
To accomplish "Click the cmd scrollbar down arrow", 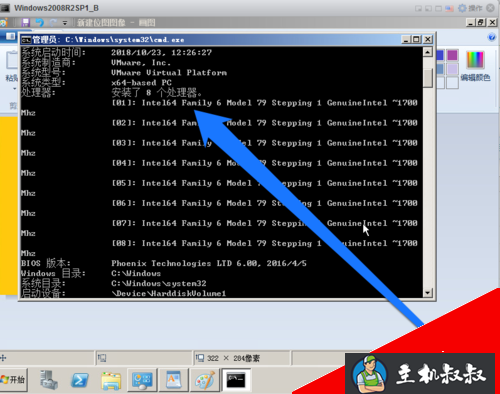I will click(x=428, y=293).
